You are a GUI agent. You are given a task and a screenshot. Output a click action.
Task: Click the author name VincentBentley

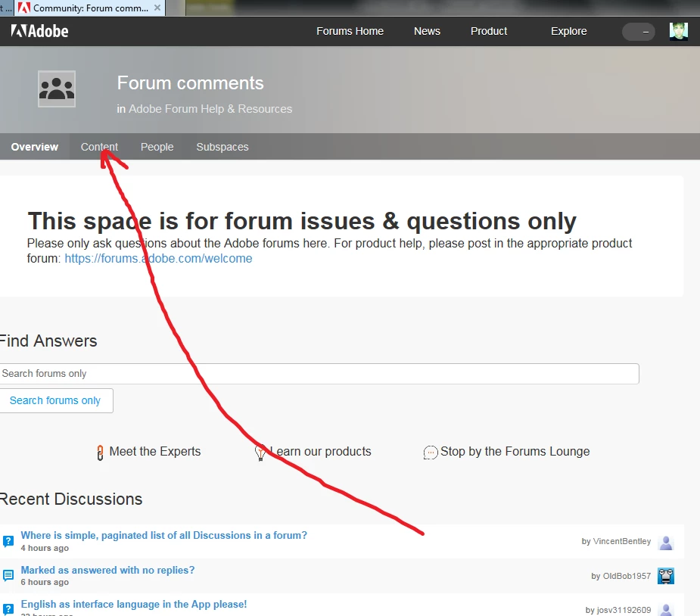tap(622, 541)
